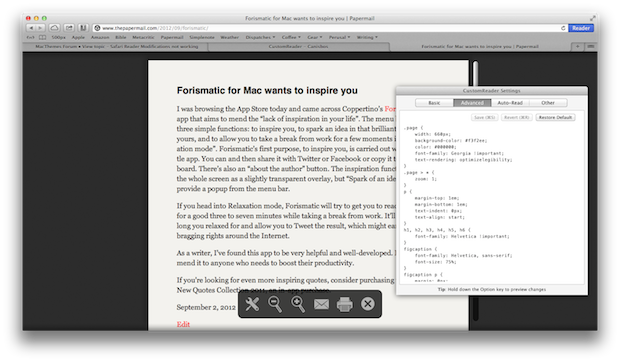Screen dimensions: 620x362
Task: Expand the Dispatches bookmarks folder
Action: coord(260,37)
